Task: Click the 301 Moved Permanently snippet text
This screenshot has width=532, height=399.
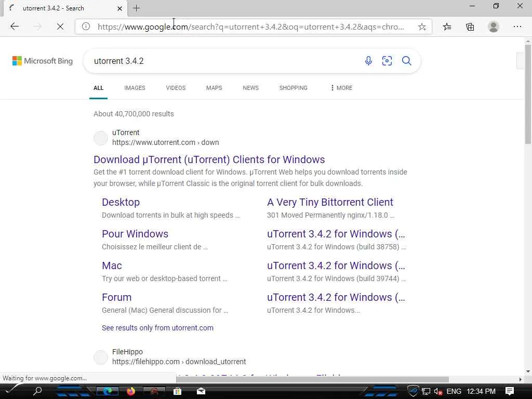Action: 330,215
